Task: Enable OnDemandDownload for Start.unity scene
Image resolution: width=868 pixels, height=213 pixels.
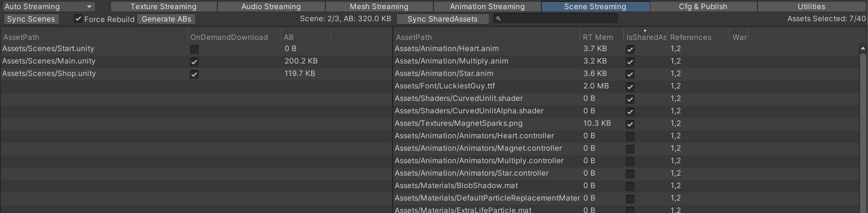Action: (194, 49)
